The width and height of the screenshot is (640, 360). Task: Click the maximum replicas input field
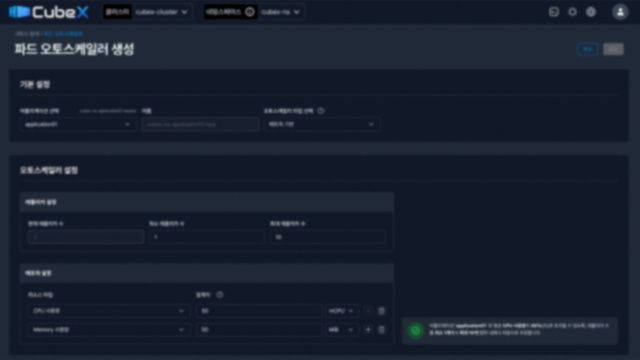tap(328, 237)
